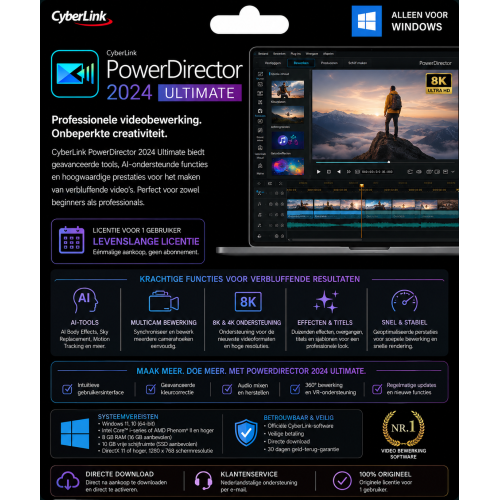
Task: Click the blue Windows logo tile
Action: point(367,21)
